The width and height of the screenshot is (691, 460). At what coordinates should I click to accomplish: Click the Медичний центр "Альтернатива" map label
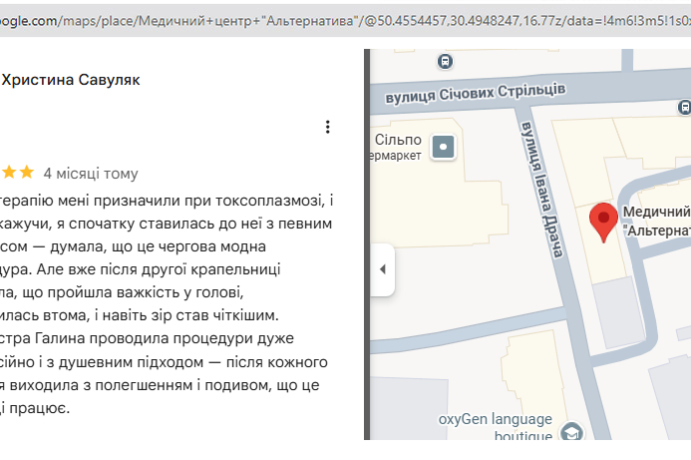656,221
